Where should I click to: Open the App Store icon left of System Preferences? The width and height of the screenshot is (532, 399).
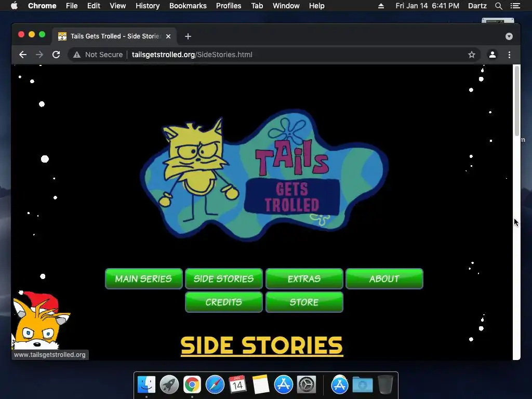(284, 384)
